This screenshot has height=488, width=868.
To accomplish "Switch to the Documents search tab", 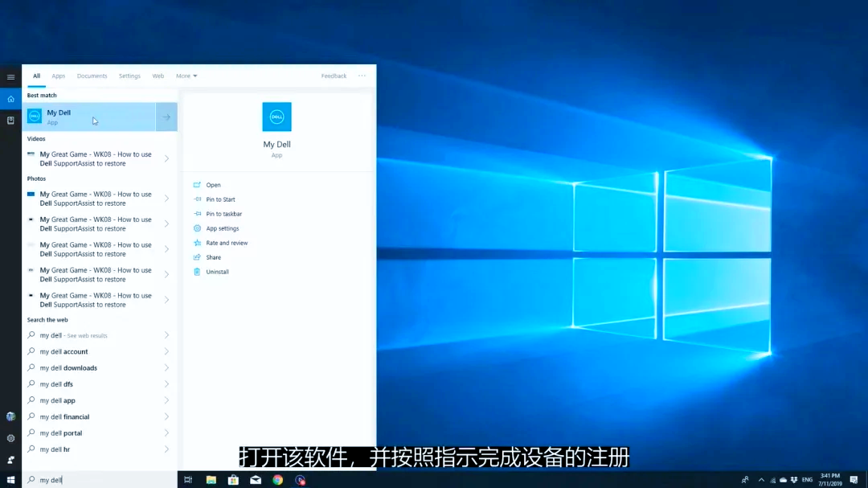I will (x=92, y=76).
